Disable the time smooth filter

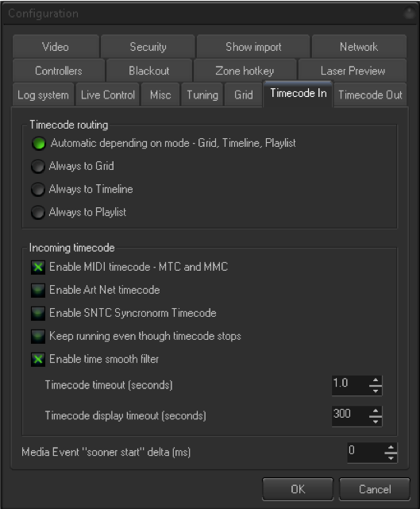tap(38, 360)
